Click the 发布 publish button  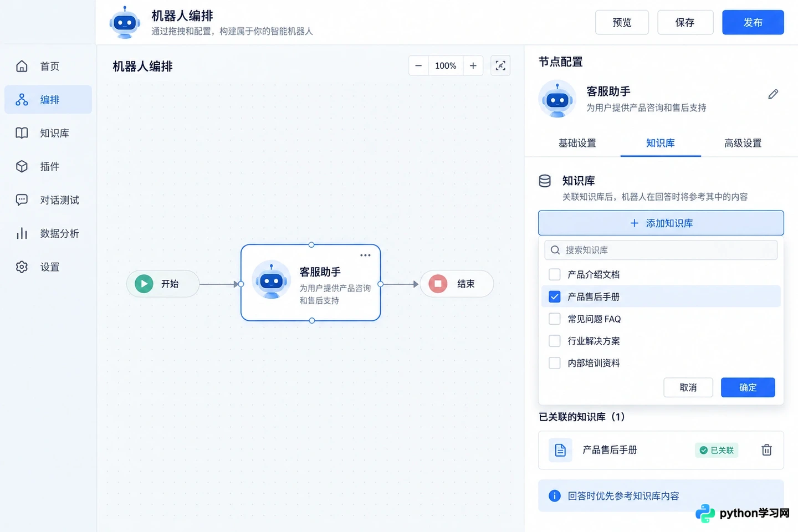(753, 22)
